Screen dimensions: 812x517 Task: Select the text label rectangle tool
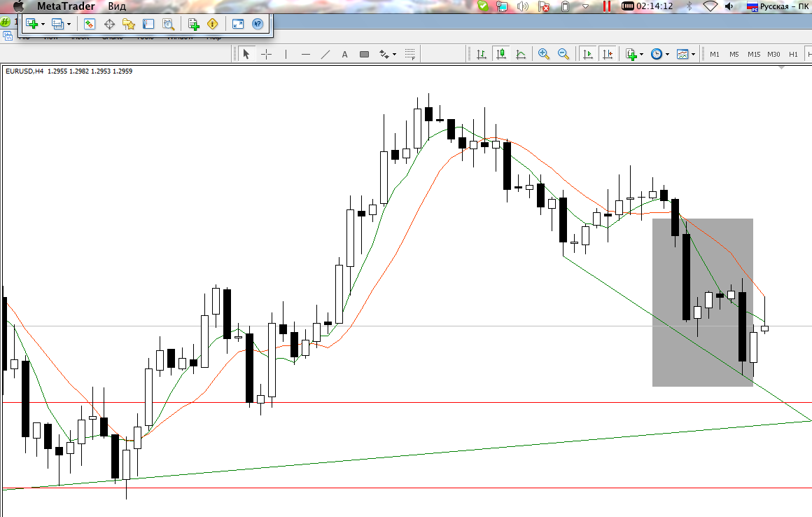click(x=365, y=54)
